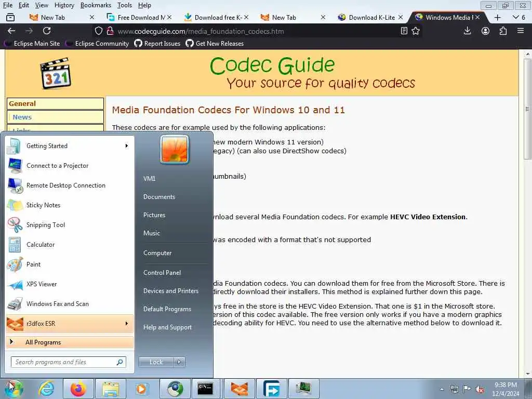Viewport: 532px width, 399px height.
Task: Open the Tools menu
Action: 125,5
